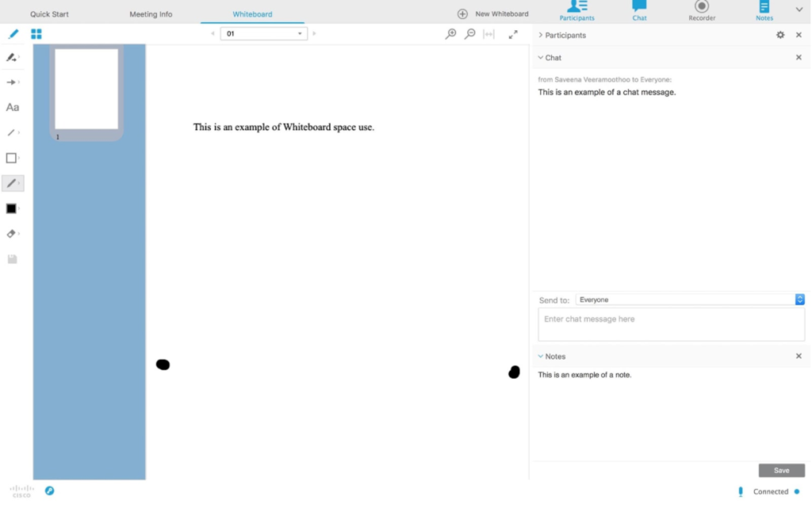
Task: Open the page number dropdown showing 01
Action: click(x=300, y=33)
